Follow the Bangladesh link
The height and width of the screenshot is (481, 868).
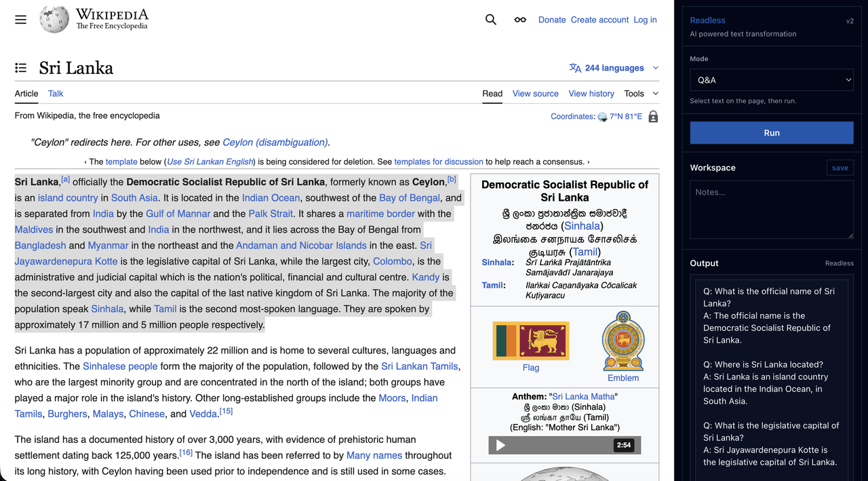tap(41, 246)
